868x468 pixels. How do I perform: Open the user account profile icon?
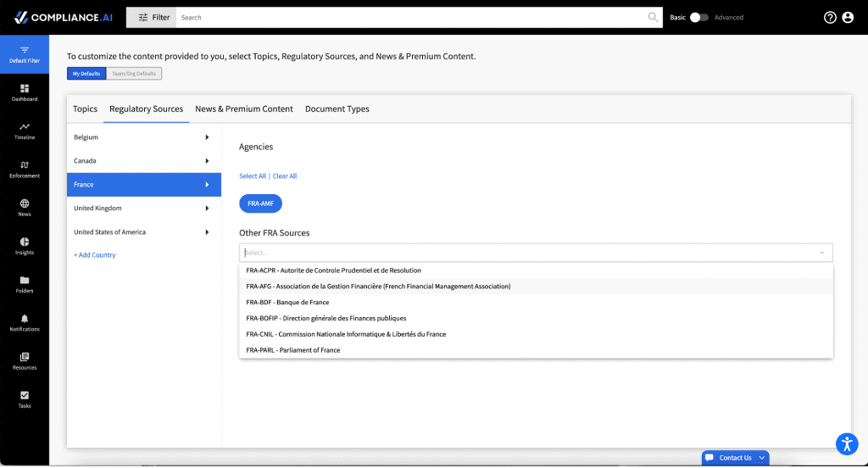848,18
